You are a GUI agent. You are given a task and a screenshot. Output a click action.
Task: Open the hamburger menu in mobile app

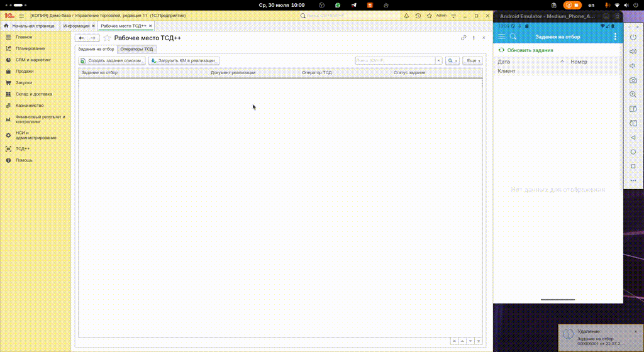click(x=502, y=37)
